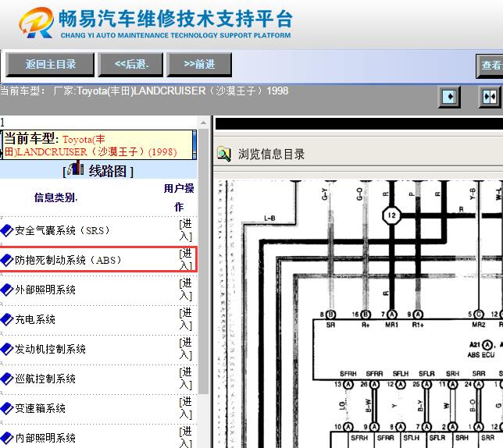Click book icon for 外部照明系统

pos(6,290)
